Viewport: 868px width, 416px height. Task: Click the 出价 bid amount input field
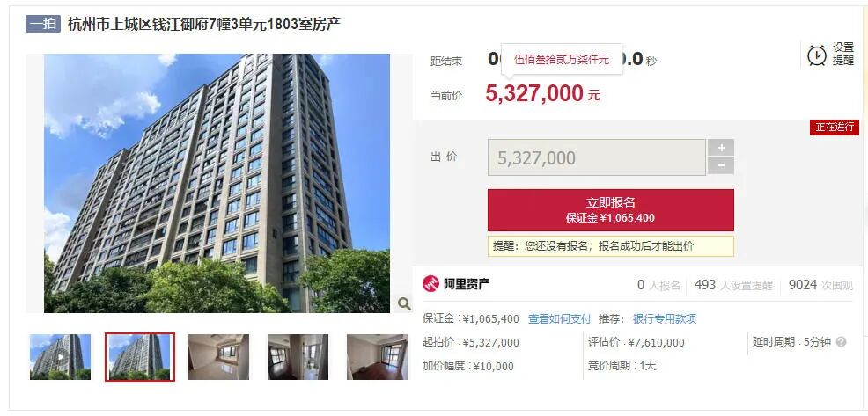[596, 157]
